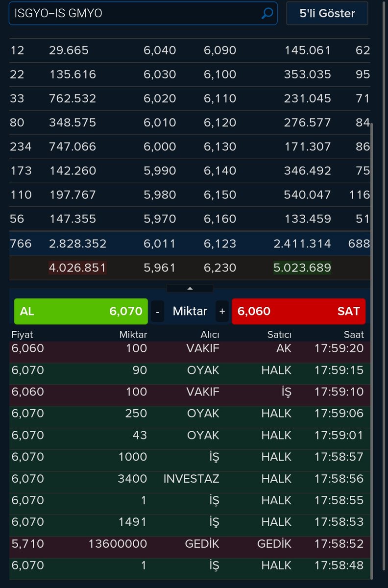
Task: Select bid price 6,020
Action: 160,98
